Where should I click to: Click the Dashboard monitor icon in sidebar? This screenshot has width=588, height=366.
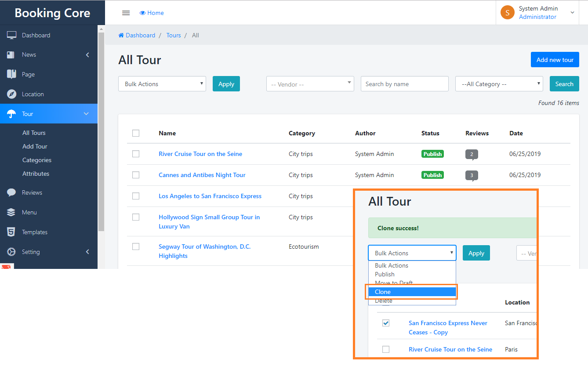tap(12, 35)
